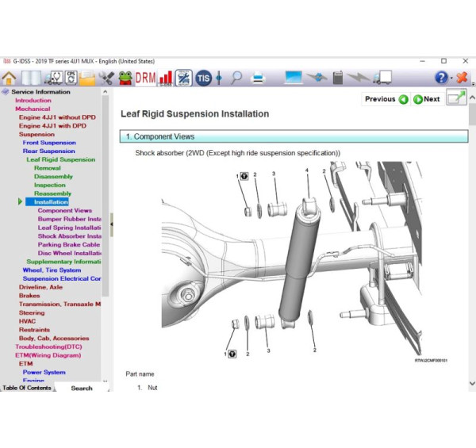Go to Next page button

pos(427,99)
